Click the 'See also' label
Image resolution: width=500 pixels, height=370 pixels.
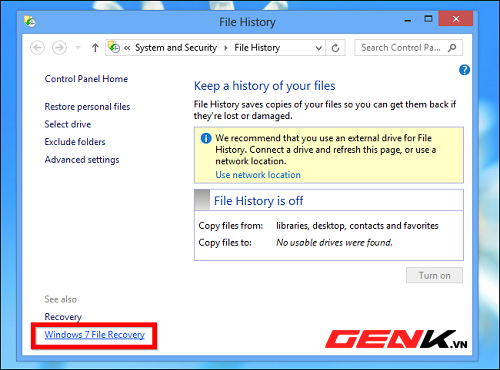(61, 299)
